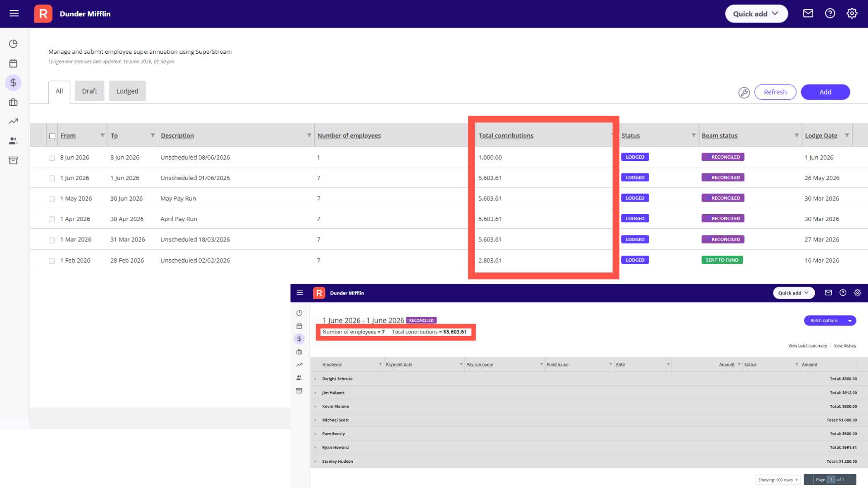Sort by the Total contributions column header
The width and height of the screenshot is (868, 488).
[506, 136]
